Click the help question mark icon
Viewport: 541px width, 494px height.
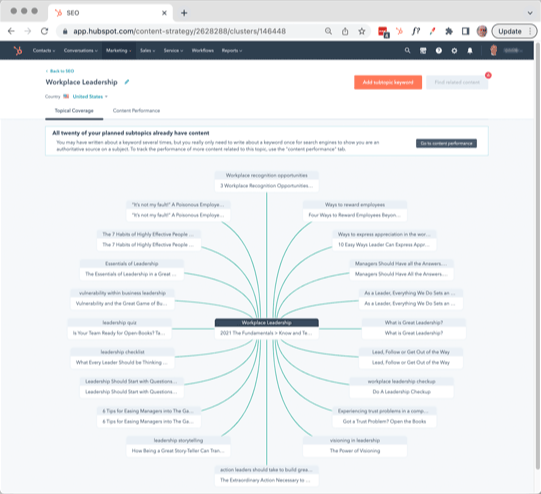(439, 51)
